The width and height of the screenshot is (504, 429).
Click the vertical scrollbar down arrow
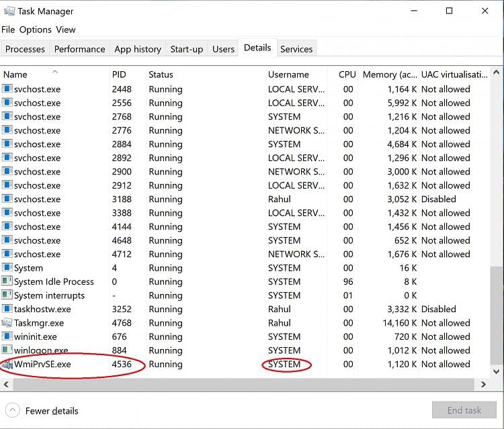(x=497, y=371)
